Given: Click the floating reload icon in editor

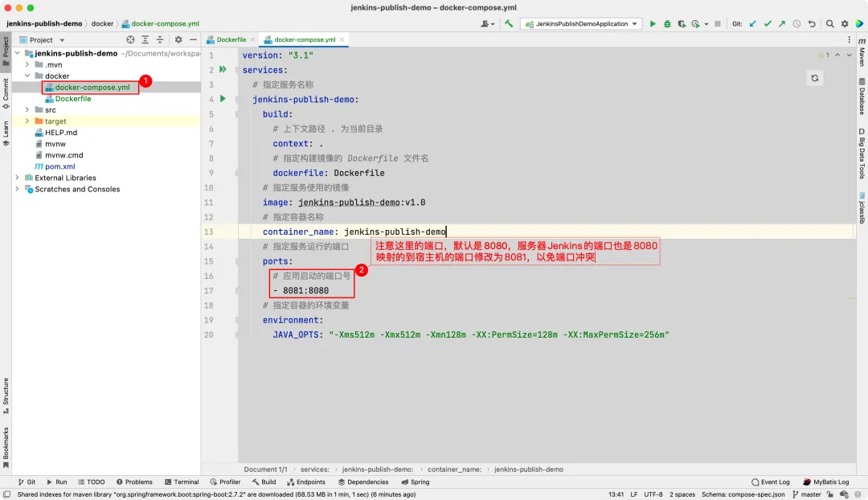Looking at the screenshot, I should click(815, 78).
